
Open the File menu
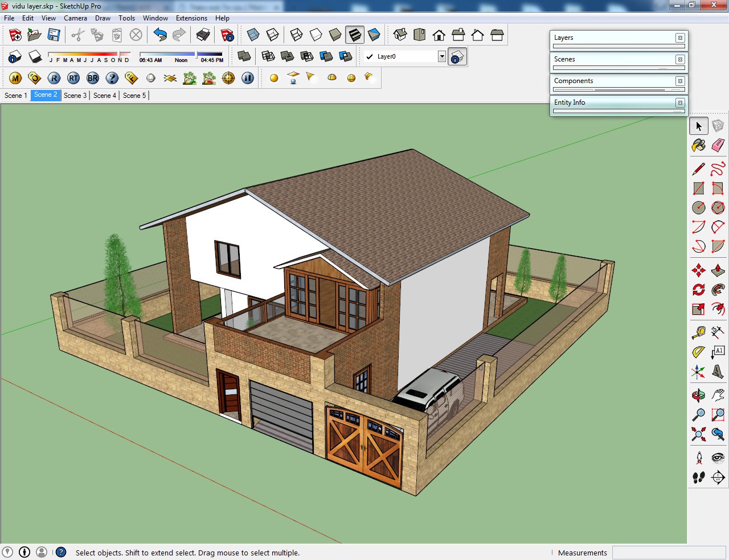pyautogui.click(x=9, y=18)
